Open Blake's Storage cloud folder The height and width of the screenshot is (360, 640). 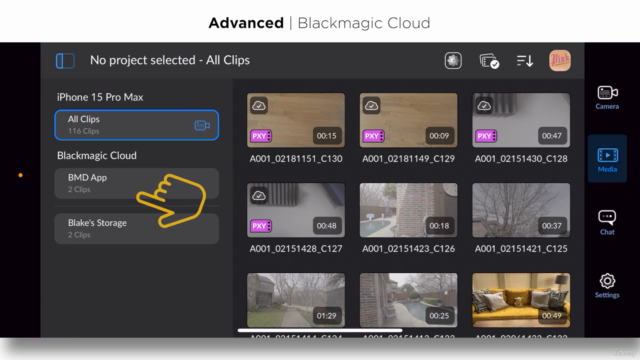pos(136,229)
